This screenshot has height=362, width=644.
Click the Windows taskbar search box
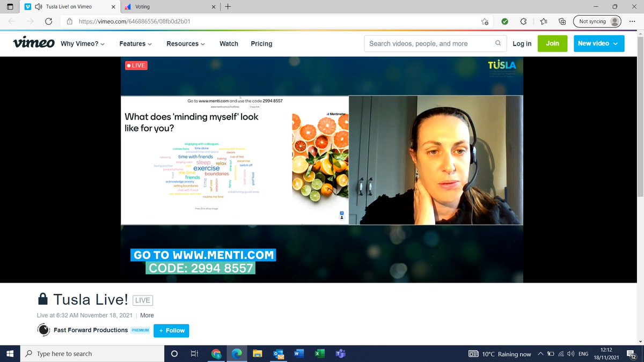(92, 354)
